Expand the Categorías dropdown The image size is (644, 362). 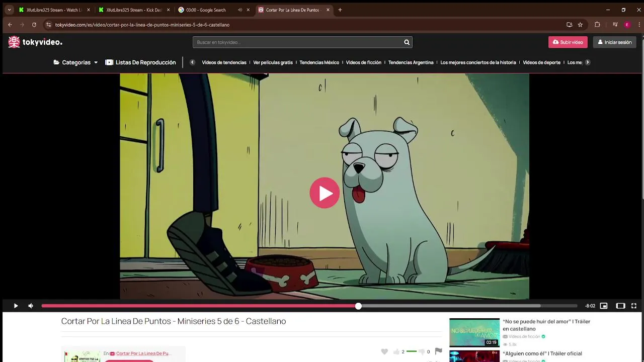75,62
